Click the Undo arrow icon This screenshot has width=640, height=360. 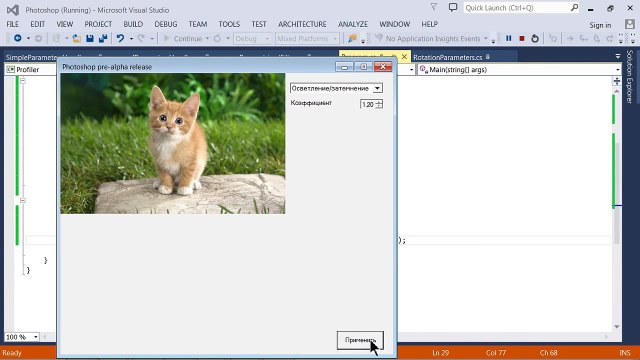(x=120, y=39)
